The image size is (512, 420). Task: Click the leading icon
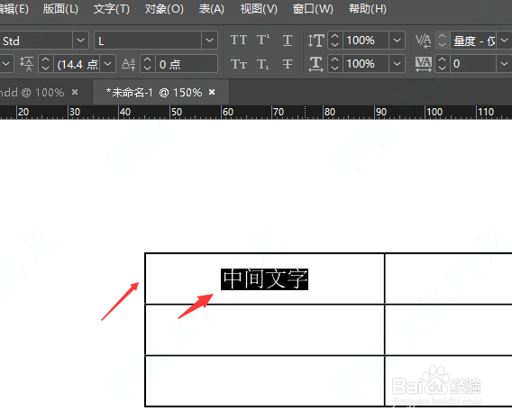[x=26, y=64]
